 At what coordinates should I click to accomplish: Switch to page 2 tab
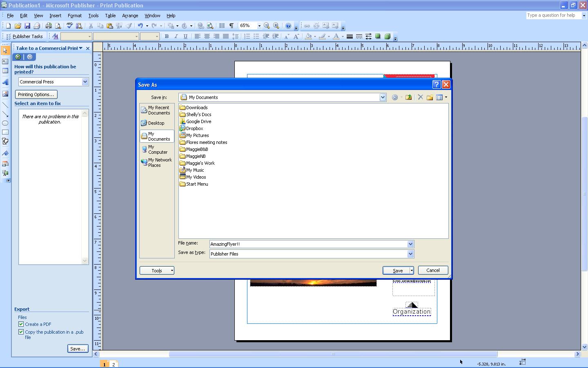(x=114, y=364)
